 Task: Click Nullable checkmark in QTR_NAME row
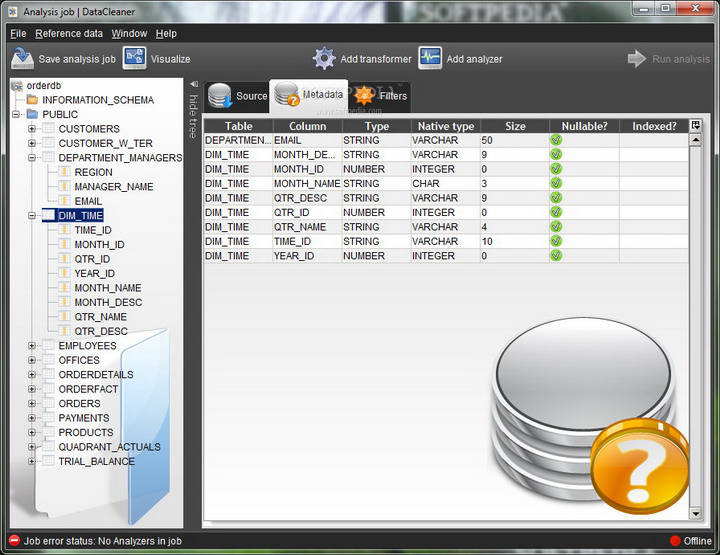556,227
